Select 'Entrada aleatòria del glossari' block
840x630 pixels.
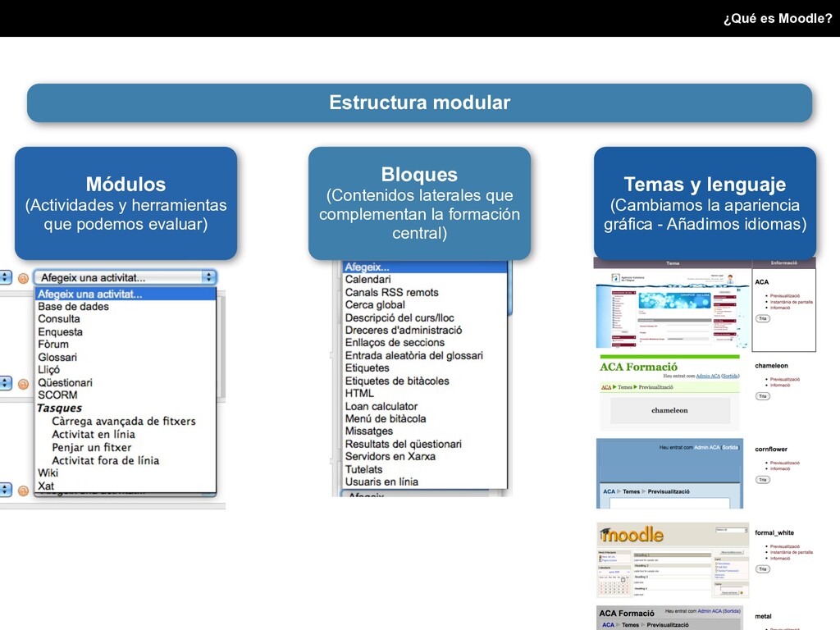pos(414,355)
